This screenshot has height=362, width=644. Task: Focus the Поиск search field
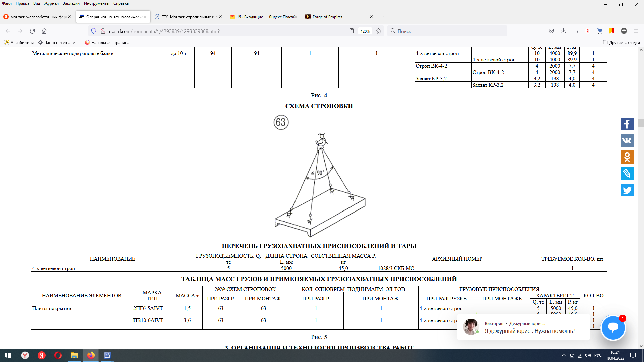click(448, 31)
